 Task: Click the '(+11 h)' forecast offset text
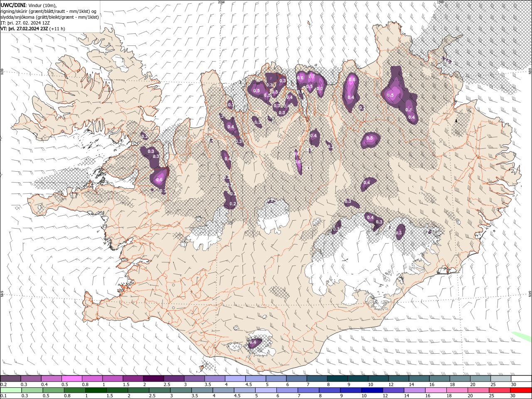tap(57, 29)
